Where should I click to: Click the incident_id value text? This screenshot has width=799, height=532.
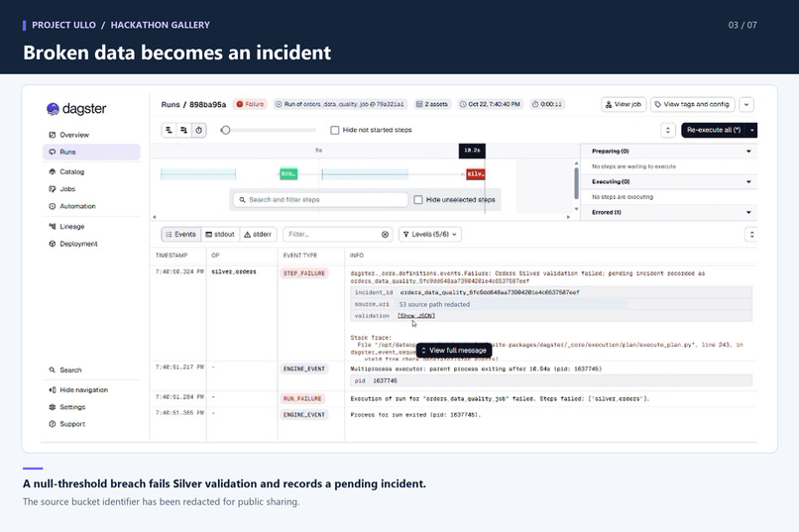(x=490, y=292)
